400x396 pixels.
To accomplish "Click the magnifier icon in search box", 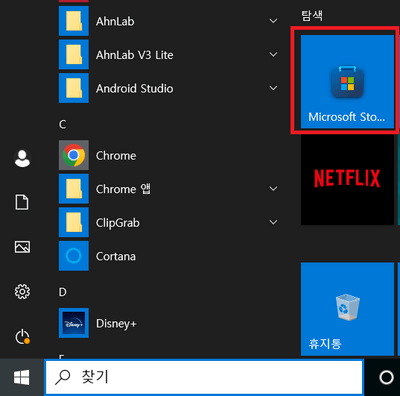I will pos(62,377).
